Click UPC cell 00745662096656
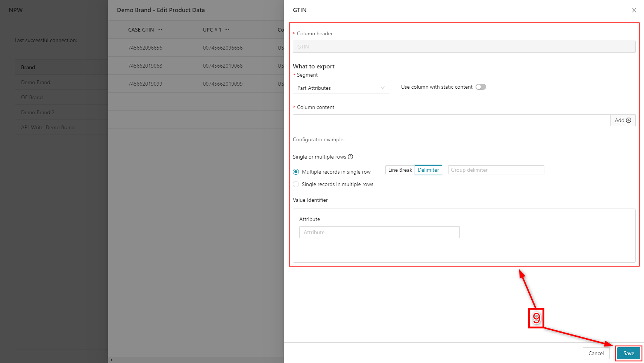The height and width of the screenshot is (363, 644). coord(223,48)
